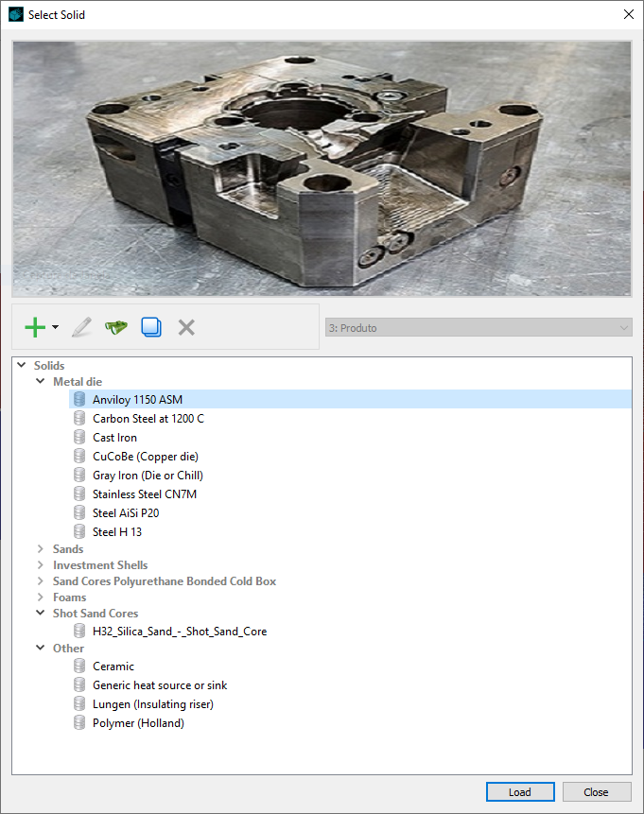The image size is (644, 814).
Task: Select Polymer (Holland) material
Action: click(x=138, y=722)
